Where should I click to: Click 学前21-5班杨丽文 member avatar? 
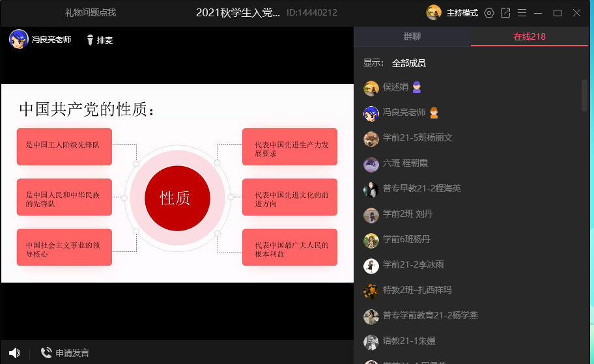click(x=371, y=138)
